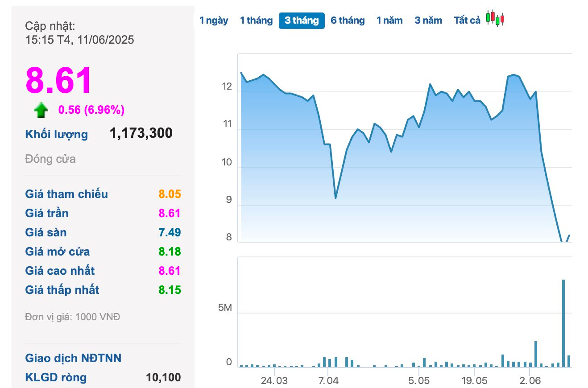
Task: Click the KLGD ròng value 10,100
Action: coord(163,378)
